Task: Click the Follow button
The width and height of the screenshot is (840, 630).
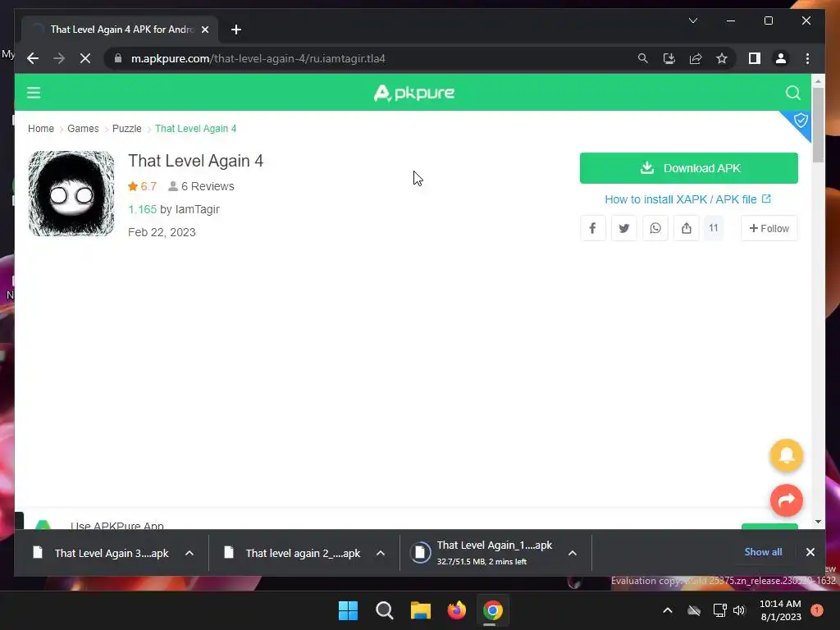Action: (x=769, y=228)
